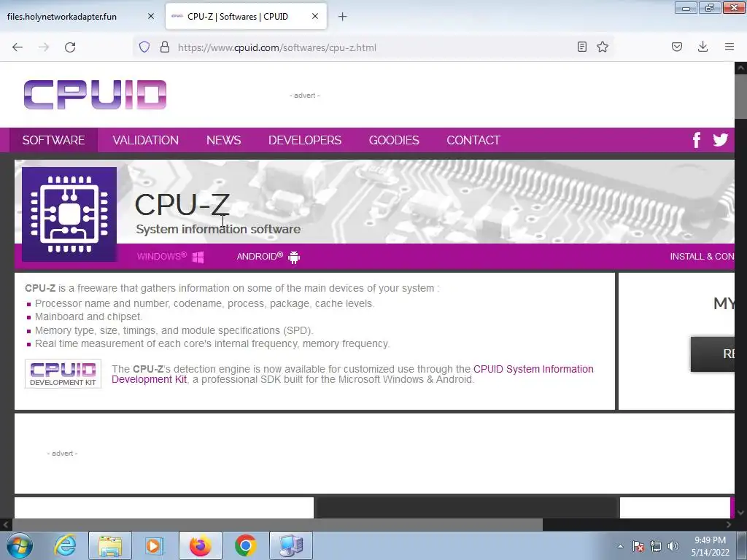Launch Google Chrome from taskbar
The height and width of the screenshot is (560, 747).
[x=245, y=545]
